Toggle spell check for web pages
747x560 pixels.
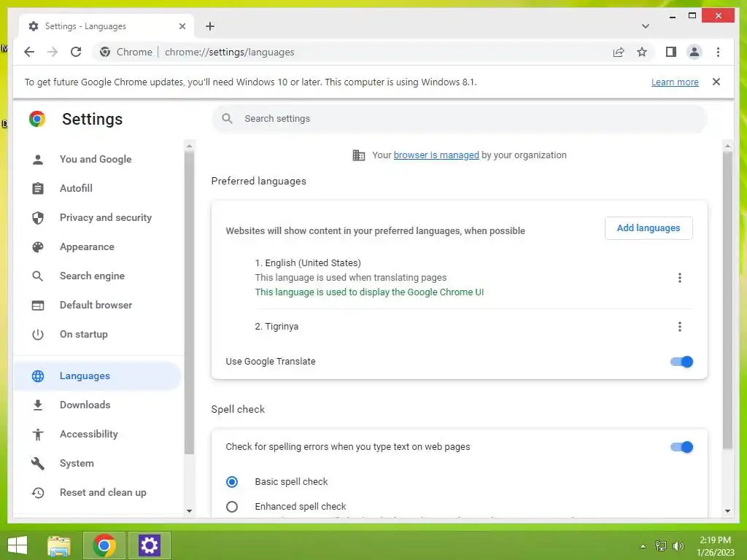coord(682,447)
